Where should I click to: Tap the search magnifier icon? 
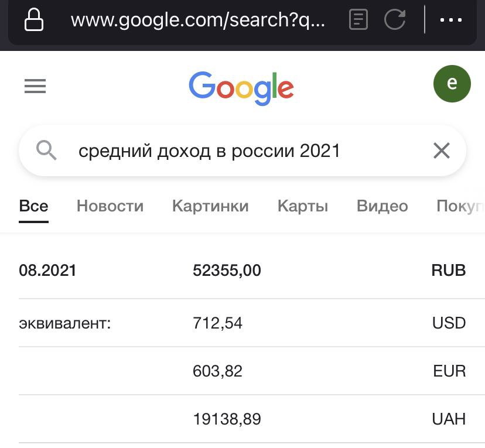(x=47, y=151)
